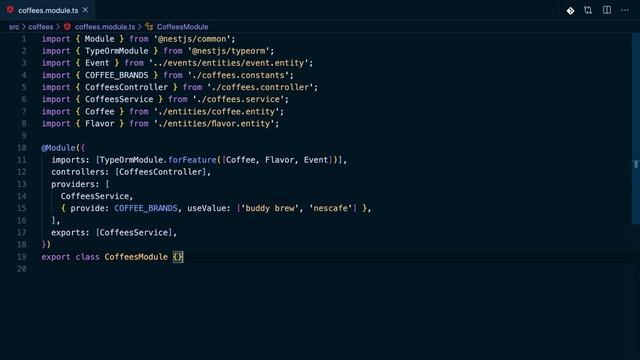Click CoffeesController in the line 5 import

pyautogui.click(x=126, y=87)
